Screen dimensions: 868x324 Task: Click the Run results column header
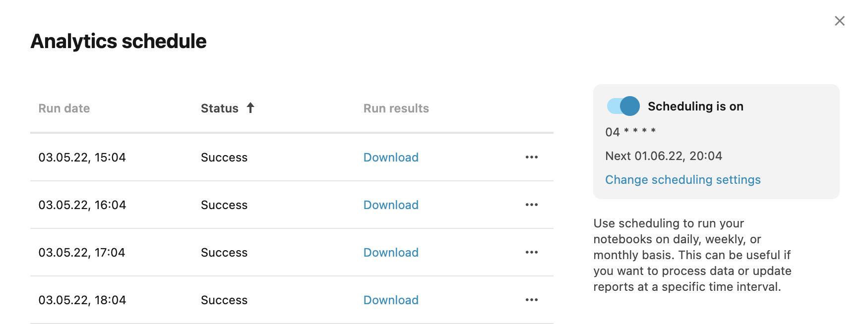(x=396, y=108)
